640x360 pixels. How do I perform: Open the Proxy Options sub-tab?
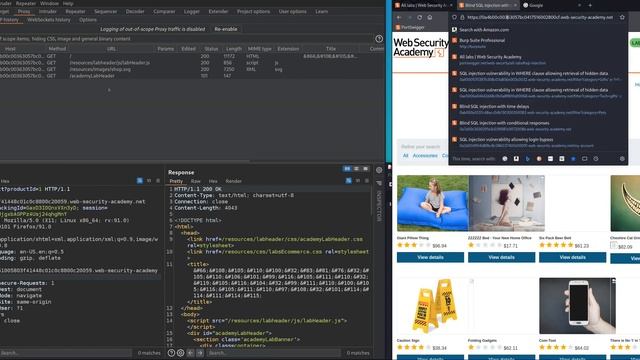(88, 20)
